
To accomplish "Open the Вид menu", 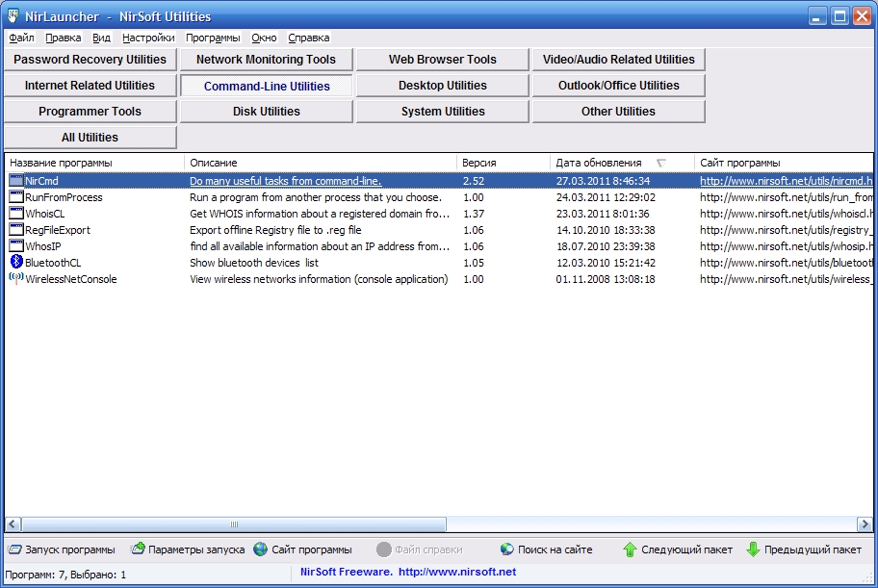I will point(101,38).
